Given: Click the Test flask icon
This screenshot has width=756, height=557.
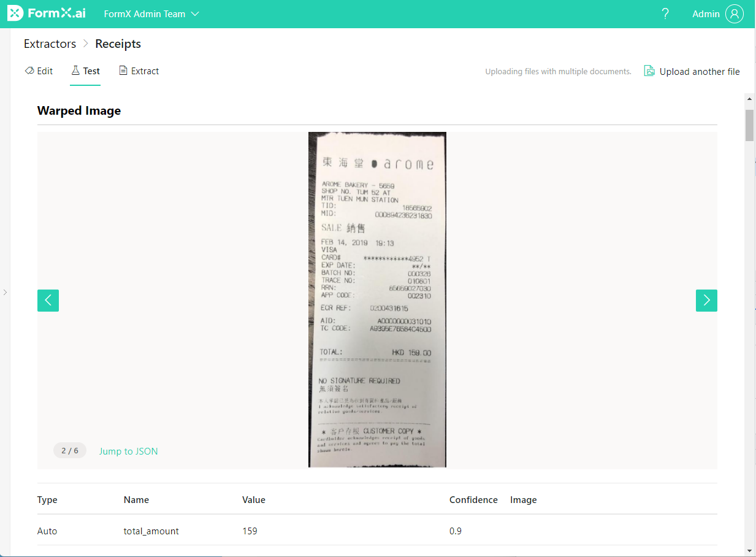Looking at the screenshot, I should [75, 71].
